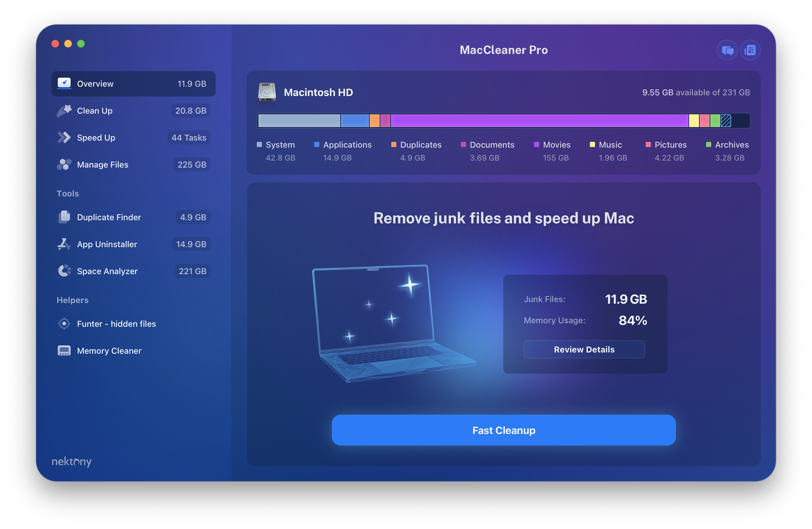Screen dimensions: 812x529
Task: Select the Speed Up tool
Action: 96,137
